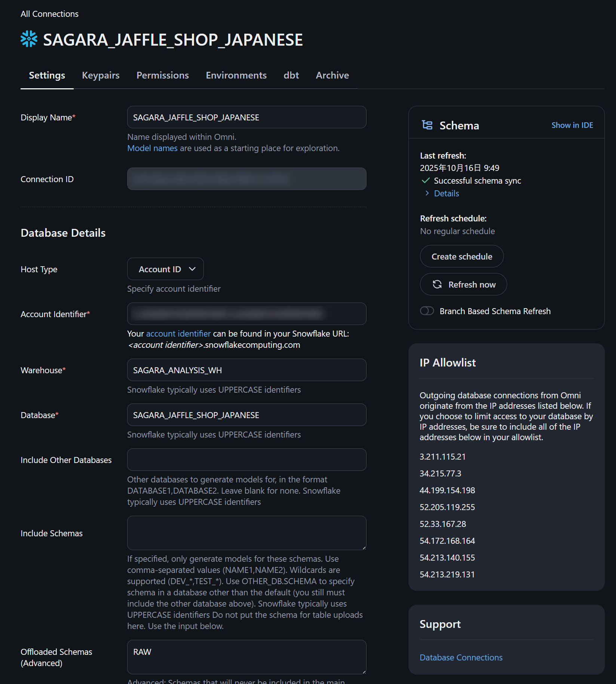
Task: Click the Specify account identifier hint
Action: 174,289
